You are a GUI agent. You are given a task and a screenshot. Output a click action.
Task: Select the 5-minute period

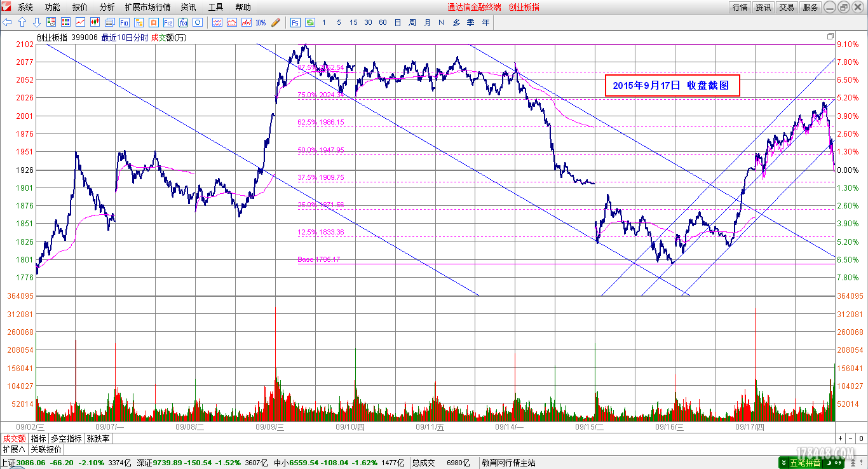[x=339, y=22]
